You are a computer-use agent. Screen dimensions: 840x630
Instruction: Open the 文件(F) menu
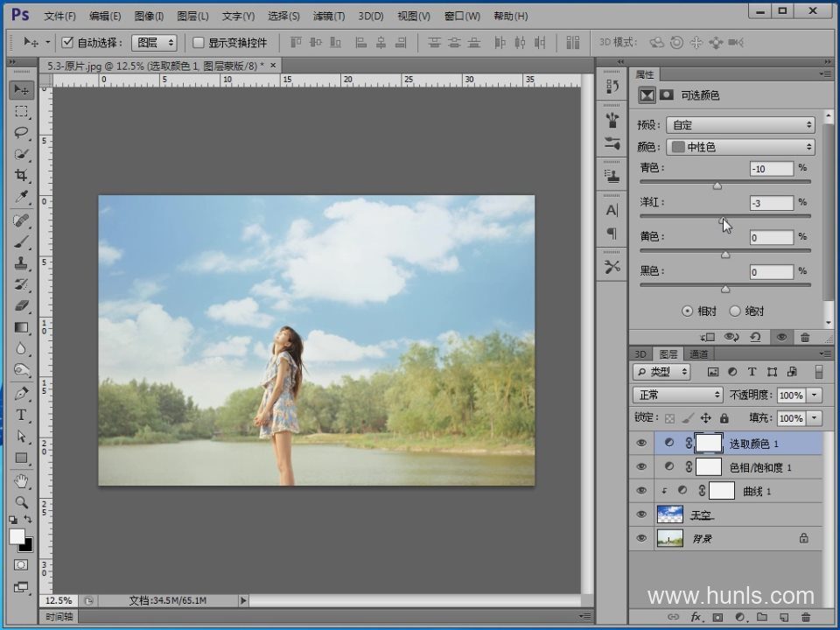[59, 16]
